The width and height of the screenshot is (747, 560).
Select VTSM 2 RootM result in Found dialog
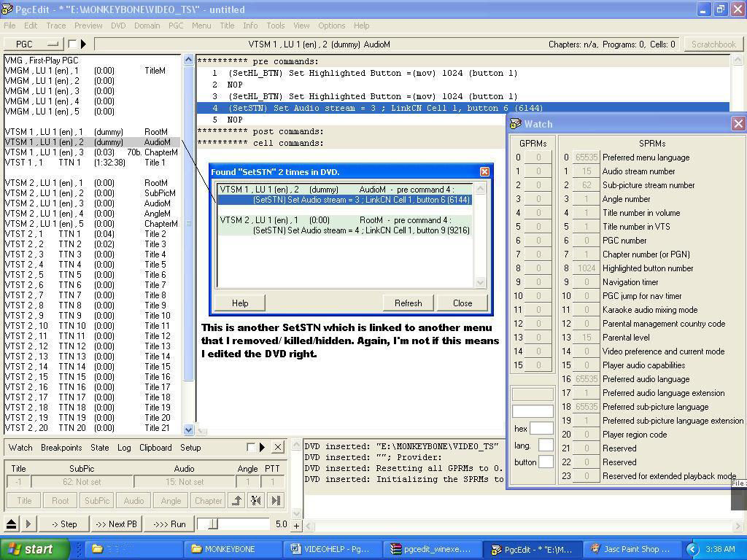coord(345,225)
